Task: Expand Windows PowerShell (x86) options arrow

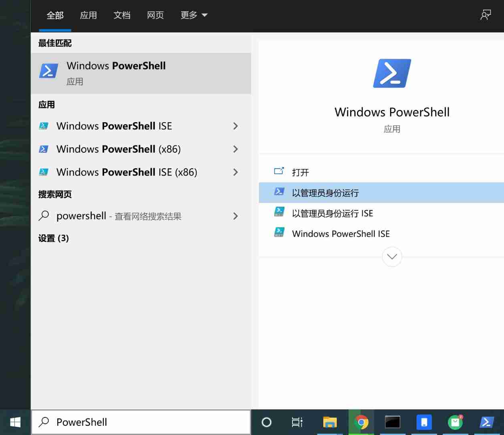Action: [236, 149]
